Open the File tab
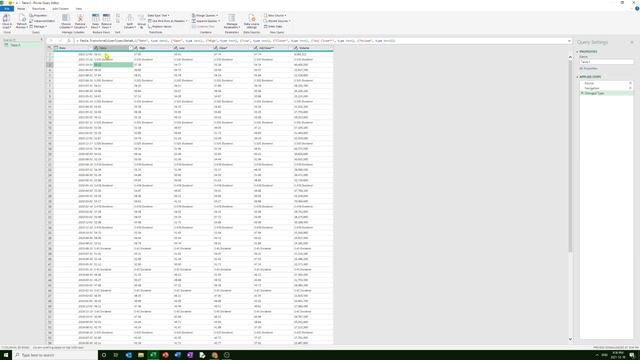Viewport: 640px width, 360px height. pos(7,9)
